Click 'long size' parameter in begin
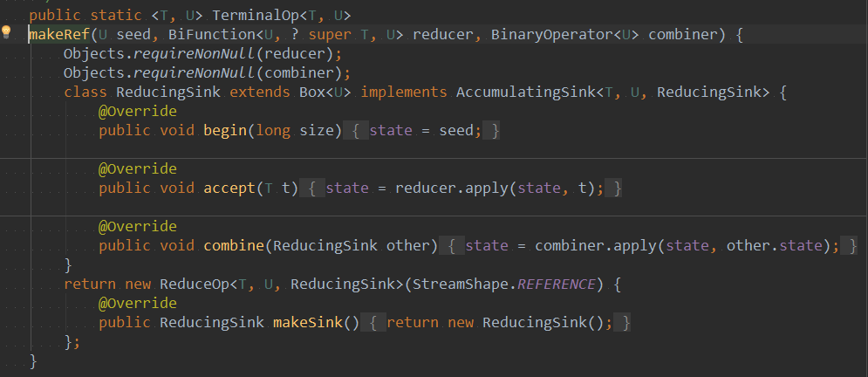Viewport: 868px width, 377px height. [x=295, y=131]
